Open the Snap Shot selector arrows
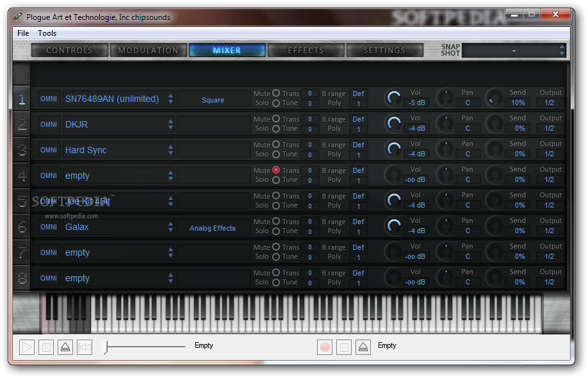Viewport: 588px width, 378px height. [562, 50]
